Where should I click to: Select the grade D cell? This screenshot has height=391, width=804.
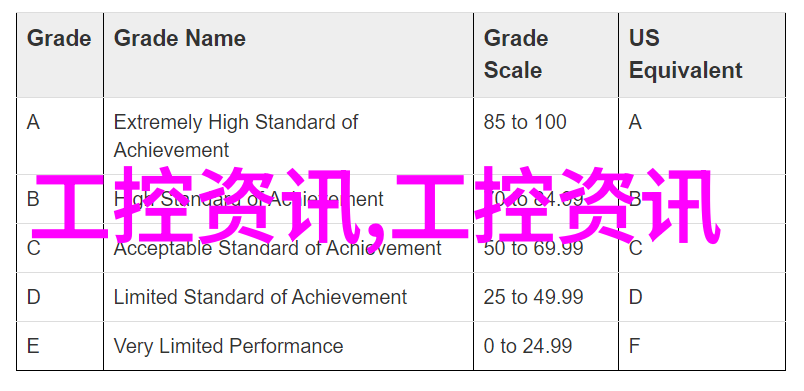click(60, 297)
